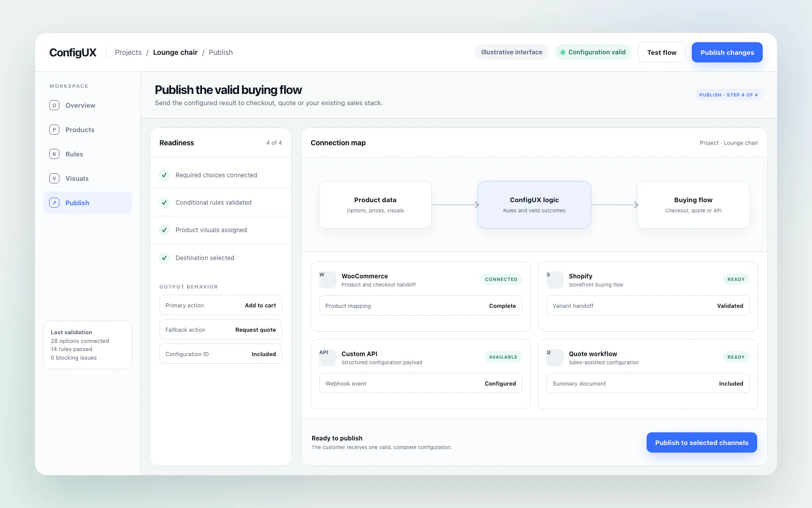Click the Product visuals assigned checkmark
Viewport: 812px width, 508px height.
(164, 230)
